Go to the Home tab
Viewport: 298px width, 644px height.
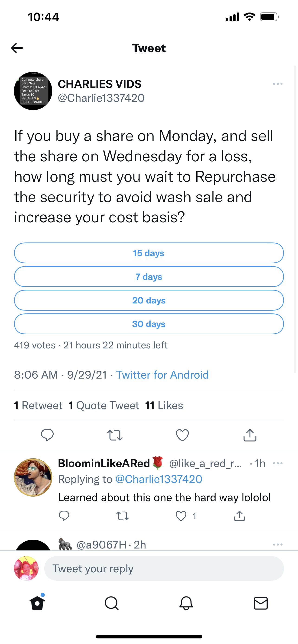point(37,603)
